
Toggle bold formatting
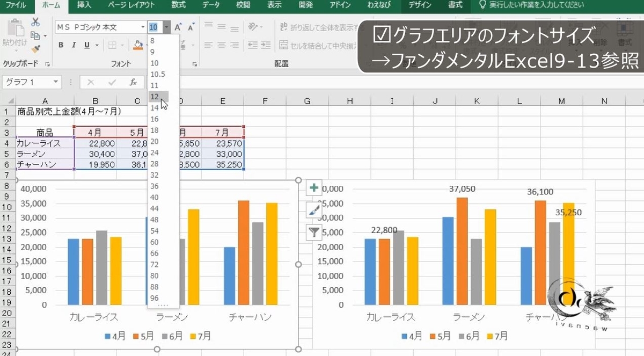pos(62,45)
